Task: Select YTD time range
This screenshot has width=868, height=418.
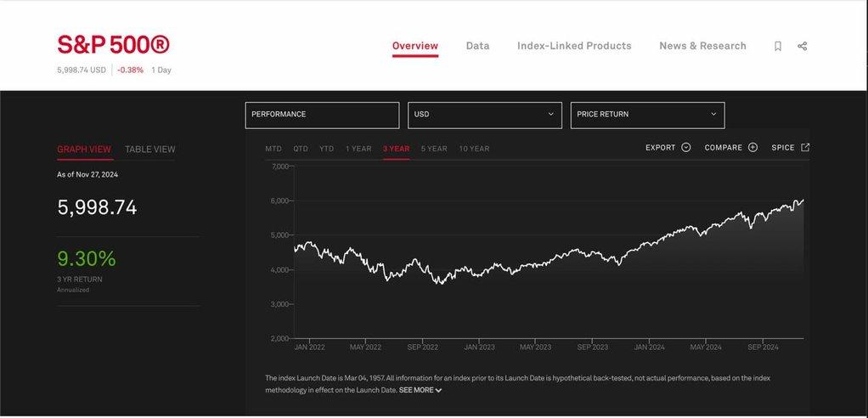Action: click(x=327, y=149)
